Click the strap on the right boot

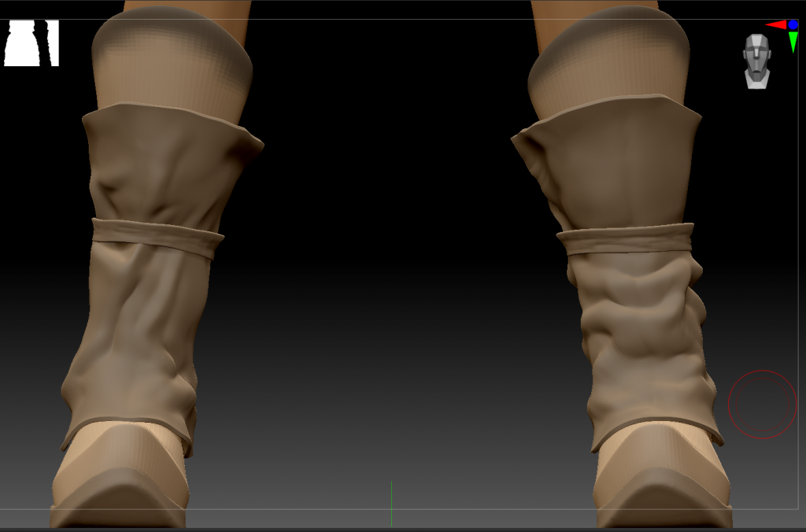pos(626,238)
